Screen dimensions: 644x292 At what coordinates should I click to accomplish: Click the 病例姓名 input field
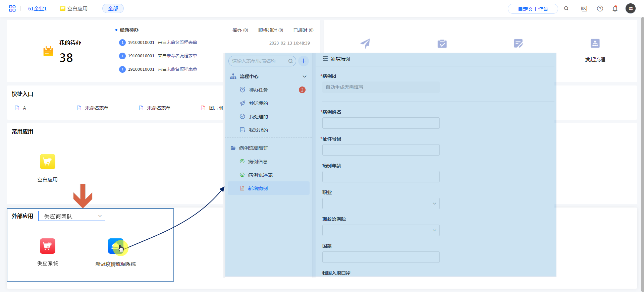[x=381, y=123]
